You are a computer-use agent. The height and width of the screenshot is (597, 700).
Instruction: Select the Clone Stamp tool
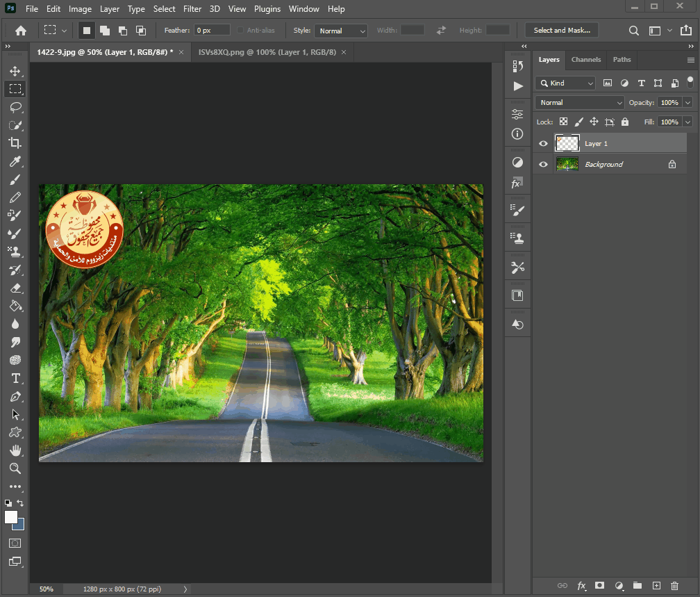pyautogui.click(x=15, y=252)
